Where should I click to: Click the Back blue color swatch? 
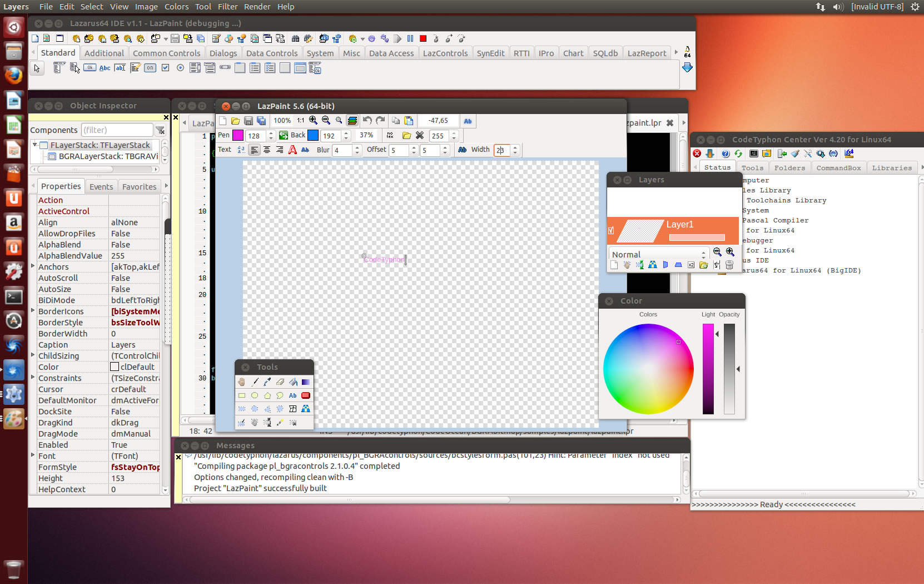click(x=313, y=135)
